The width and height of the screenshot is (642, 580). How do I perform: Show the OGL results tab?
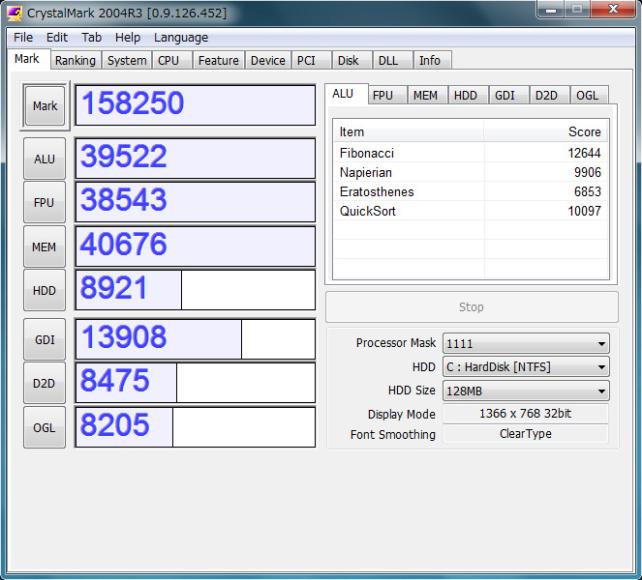586,95
